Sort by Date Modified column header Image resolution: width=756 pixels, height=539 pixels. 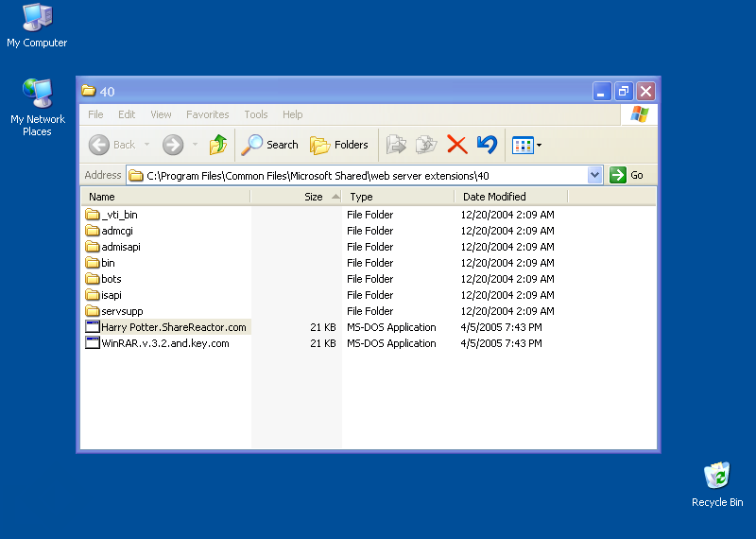click(x=511, y=197)
